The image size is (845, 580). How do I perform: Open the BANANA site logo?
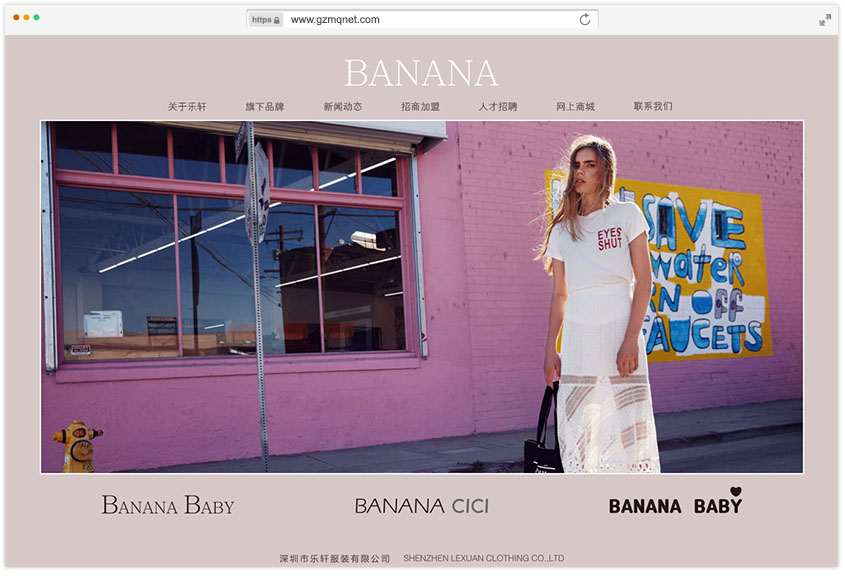pyautogui.click(x=421, y=73)
